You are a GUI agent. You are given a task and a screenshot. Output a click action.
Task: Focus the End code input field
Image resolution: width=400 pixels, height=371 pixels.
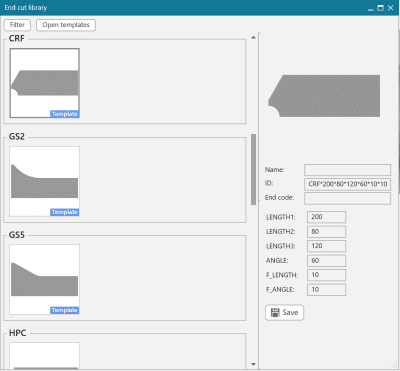347,198
